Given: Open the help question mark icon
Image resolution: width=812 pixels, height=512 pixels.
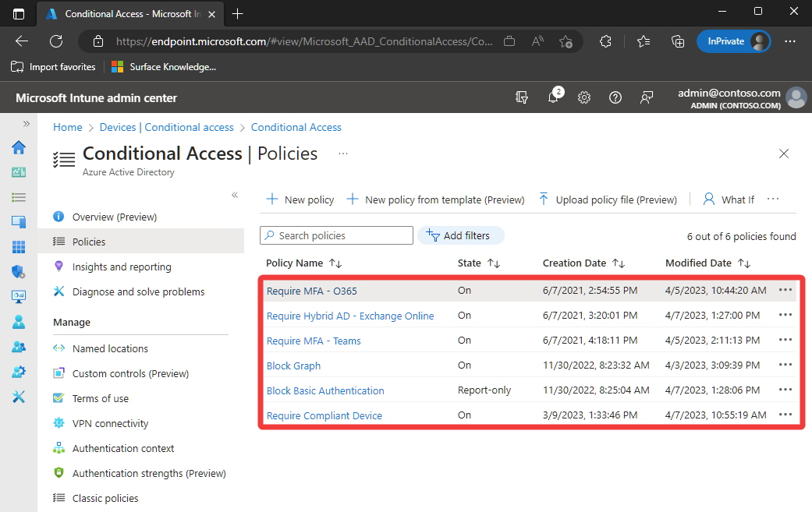Looking at the screenshot, I should point(615,97).
